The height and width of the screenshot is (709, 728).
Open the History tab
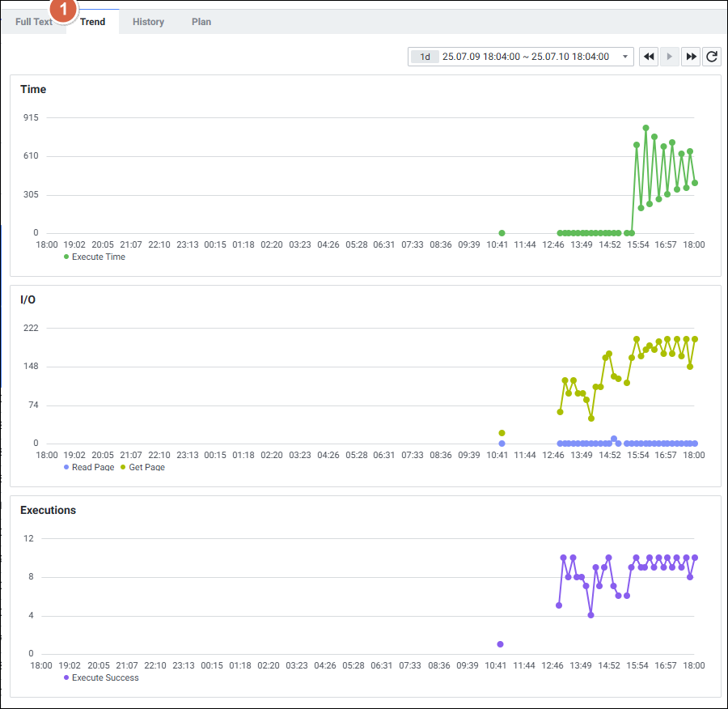[x=148, y=22]
